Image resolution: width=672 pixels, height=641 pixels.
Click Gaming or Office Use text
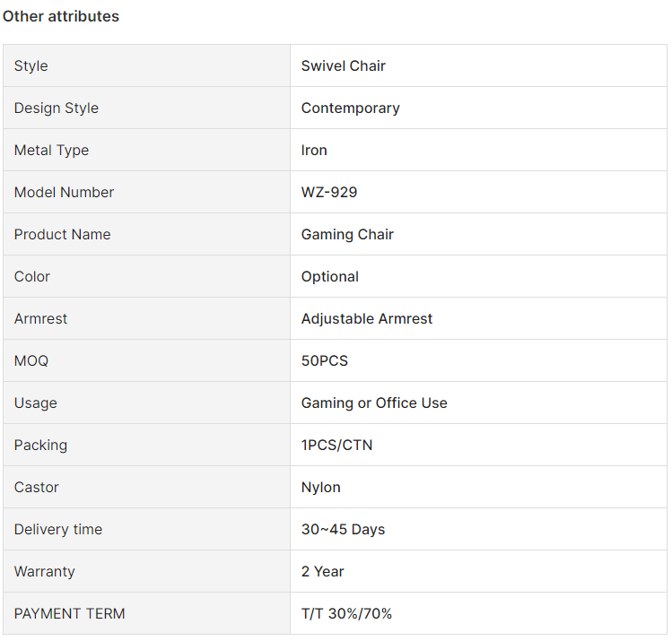374,403
